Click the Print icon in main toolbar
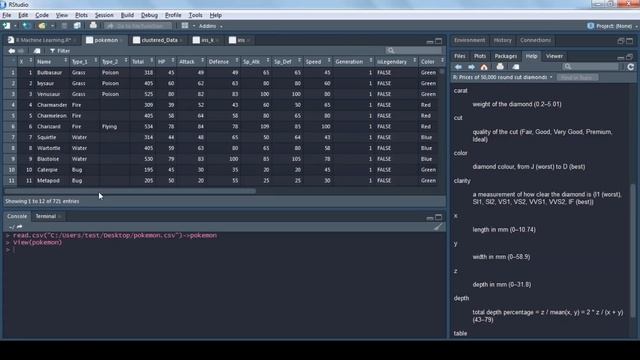640x360 pixels. (x=93, y=26)
